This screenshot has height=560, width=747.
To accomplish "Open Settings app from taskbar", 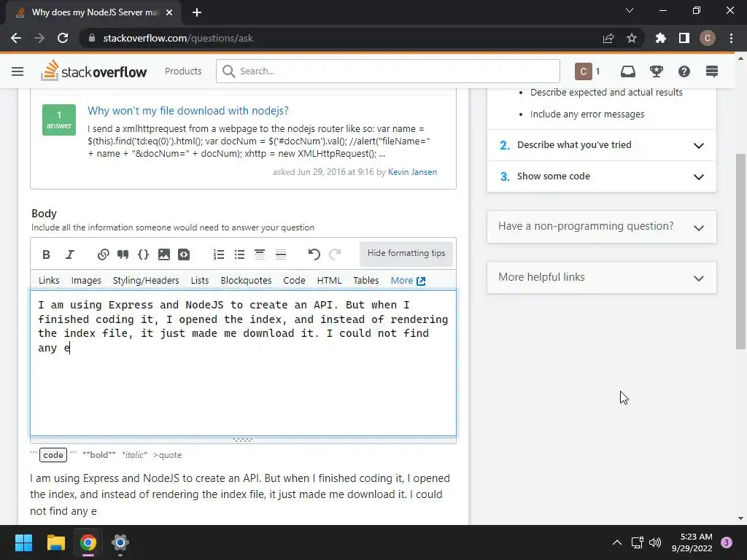I will click(120, 542).
